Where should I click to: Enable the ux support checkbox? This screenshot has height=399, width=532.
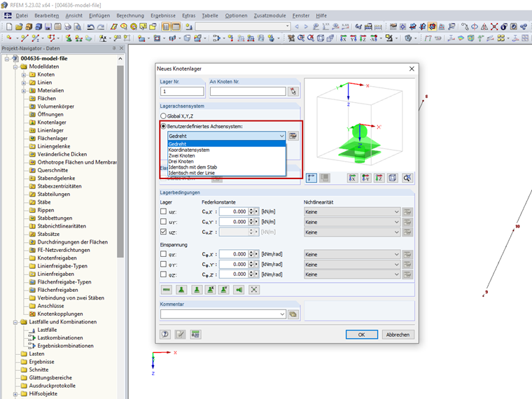(x=164, y=211)
